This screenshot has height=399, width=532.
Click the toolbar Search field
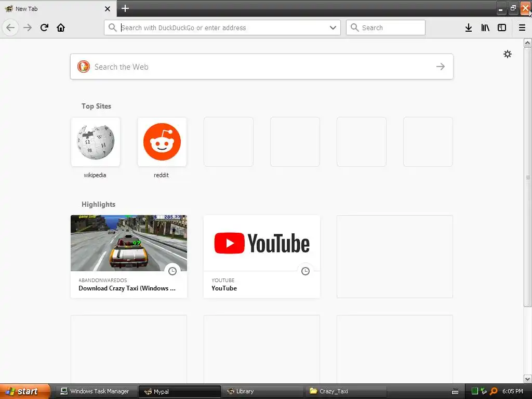[386, 28]
